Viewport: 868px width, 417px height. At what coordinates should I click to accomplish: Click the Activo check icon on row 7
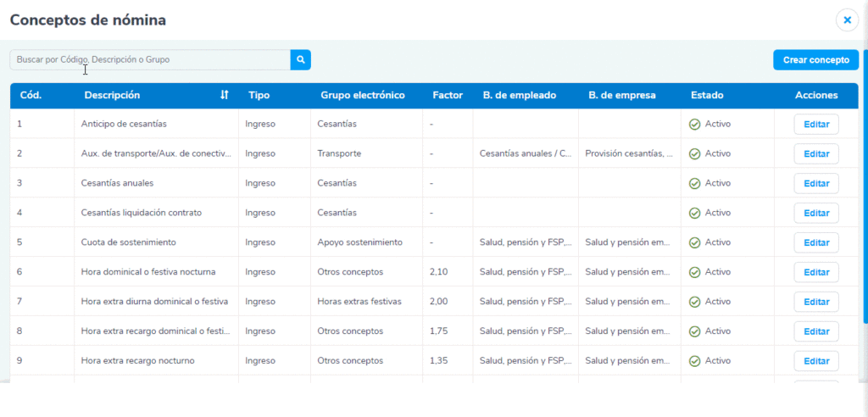(694, 303)
